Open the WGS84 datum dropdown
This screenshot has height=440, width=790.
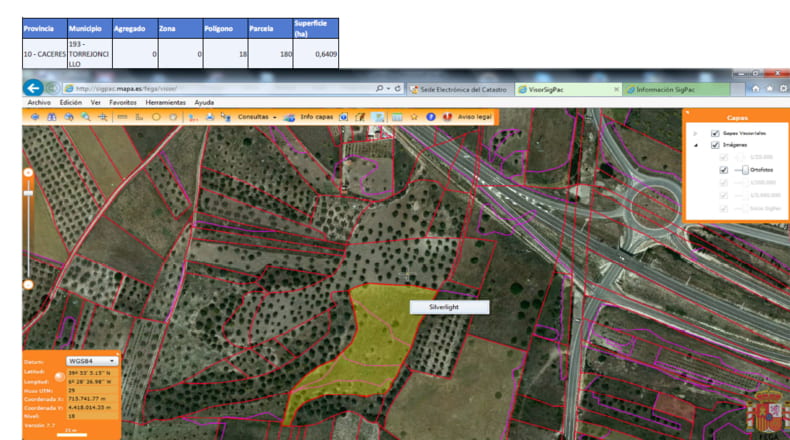[x=92, y=361]
